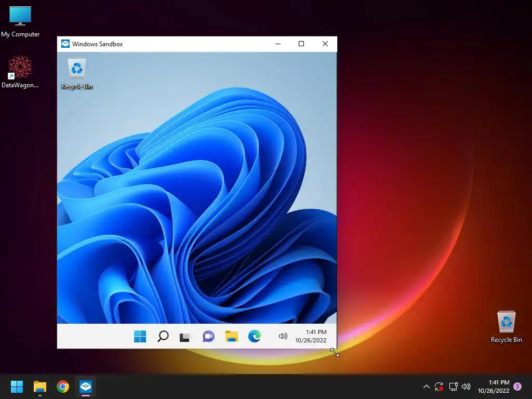Minimize the Windows Sandbox window

[x=278, y=44]
